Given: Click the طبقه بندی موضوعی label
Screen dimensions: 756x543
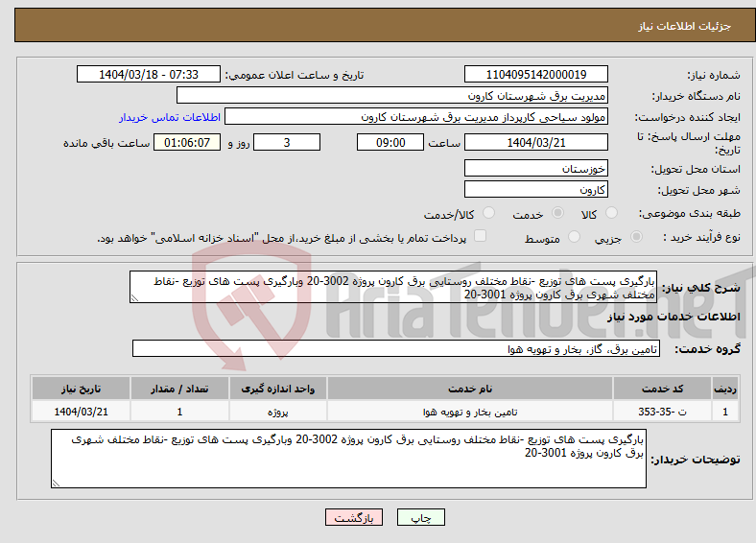Looking at the screenshot, I should click(690, 213).
